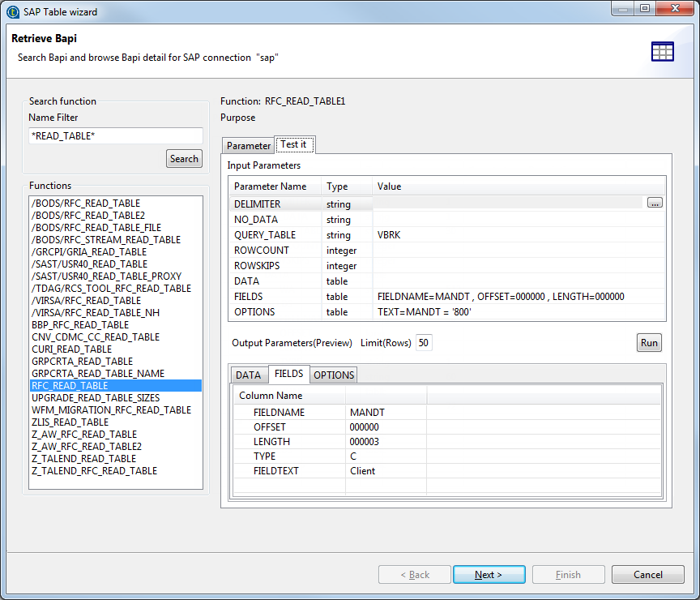Image resolution: width=700 pixels, height=600 pixels.
Task: Select /BODS/RFC_READ_TABLE2 in Functions list
Action: (x=87, y=216)
